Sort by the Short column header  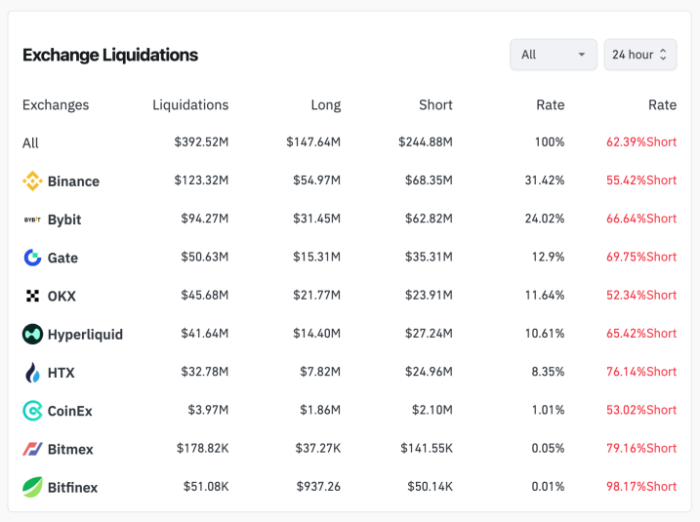(x=436, y=105)
